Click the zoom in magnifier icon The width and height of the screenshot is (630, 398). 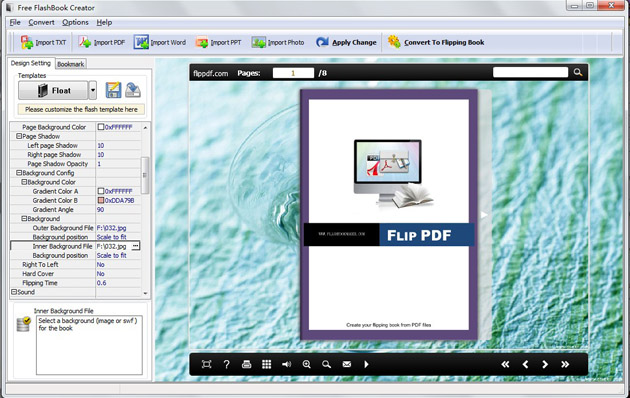(x=307, y=364)
